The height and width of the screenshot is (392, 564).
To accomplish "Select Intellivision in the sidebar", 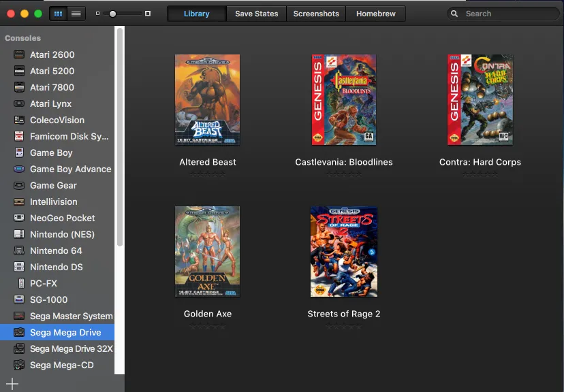I will pyautogui.click(x=57, y=201).
